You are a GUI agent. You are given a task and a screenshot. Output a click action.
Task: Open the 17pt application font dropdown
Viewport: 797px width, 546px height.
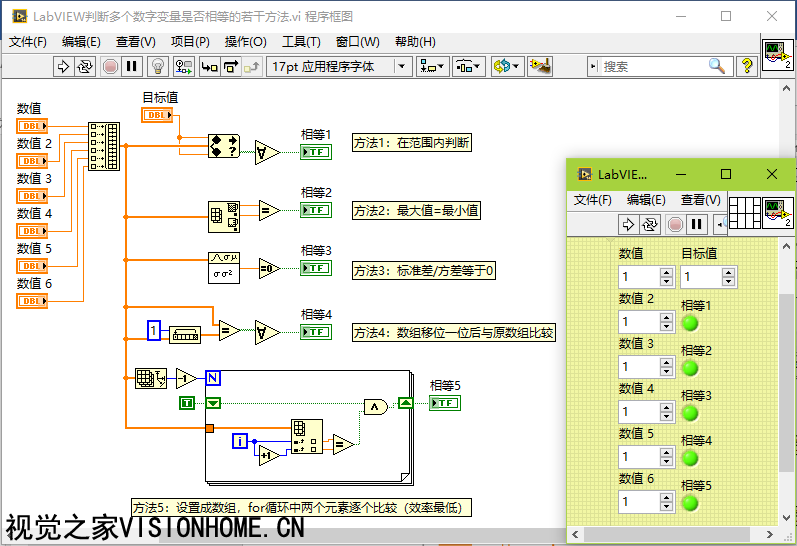340,67
